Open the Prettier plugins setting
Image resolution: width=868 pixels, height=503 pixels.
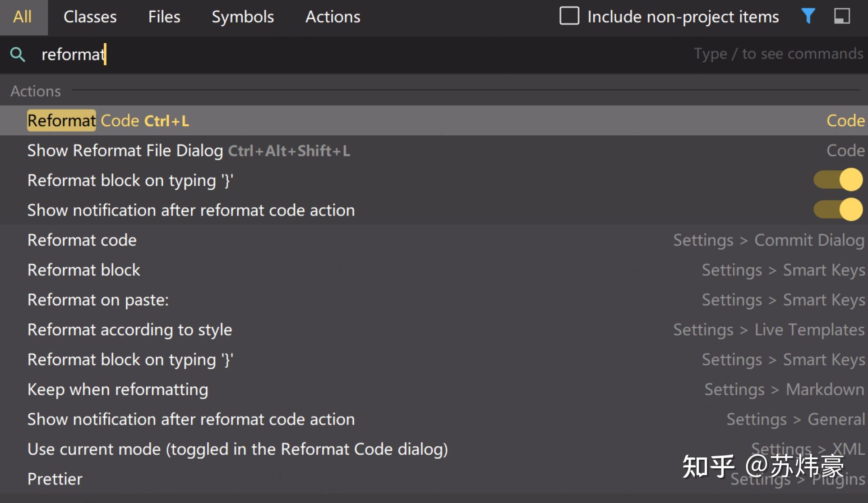[55, 479]
